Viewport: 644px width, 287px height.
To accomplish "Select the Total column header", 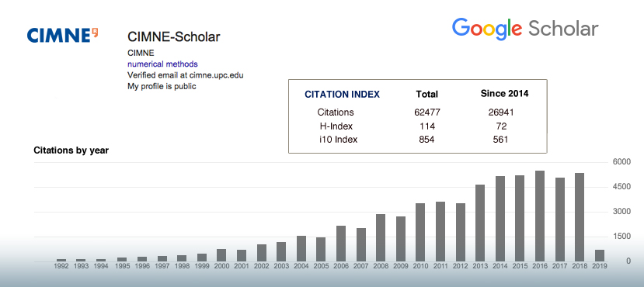I will click(x=426, y=95).
